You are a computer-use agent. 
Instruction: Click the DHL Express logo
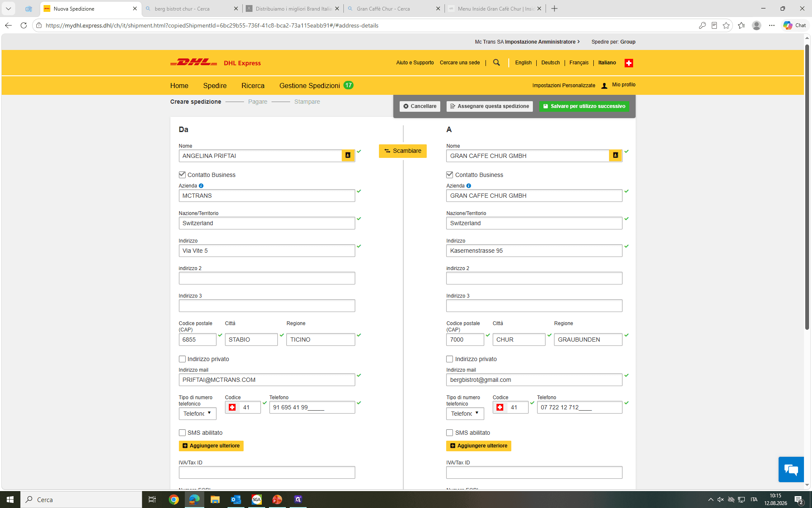tap(215, 63)
